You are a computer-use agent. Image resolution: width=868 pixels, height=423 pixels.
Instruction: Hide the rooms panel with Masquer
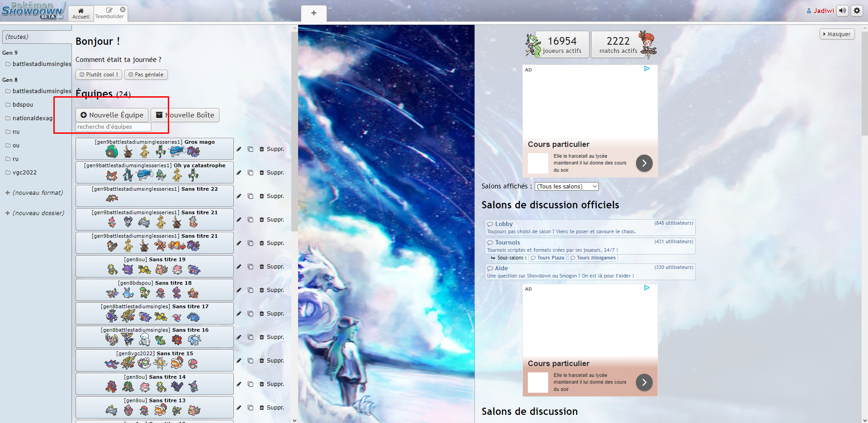coord(837,34)
